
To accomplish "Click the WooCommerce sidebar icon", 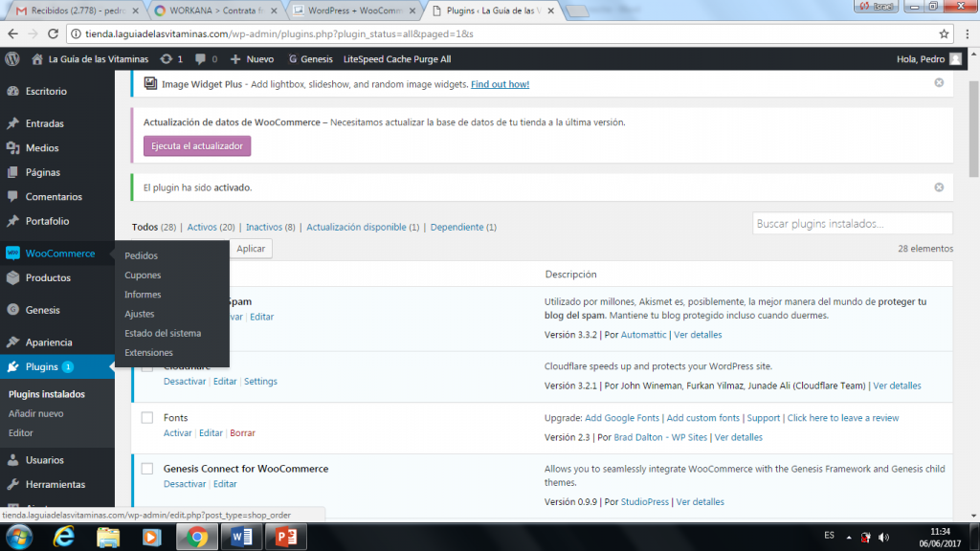I will tap(12, 253).
